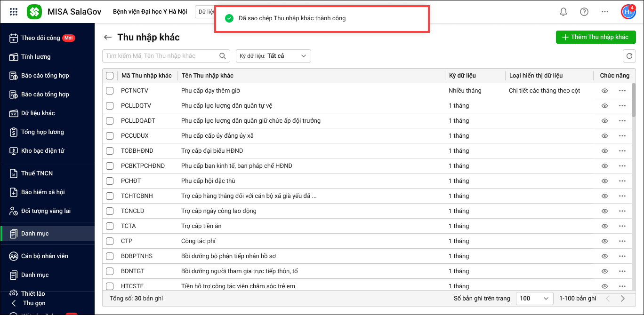
Task: Click the search magnifier icon
Action: (223, 56)
